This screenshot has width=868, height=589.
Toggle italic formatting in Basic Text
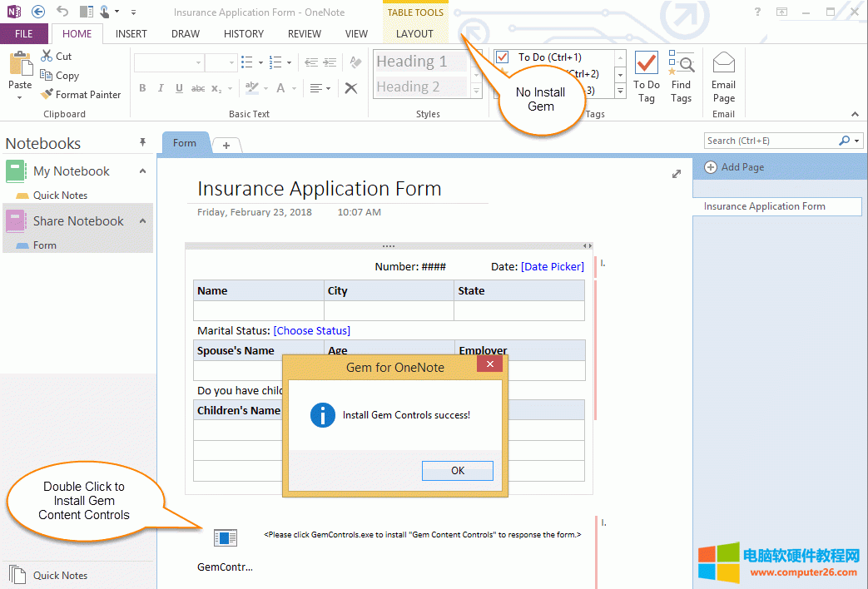(161, 88)
